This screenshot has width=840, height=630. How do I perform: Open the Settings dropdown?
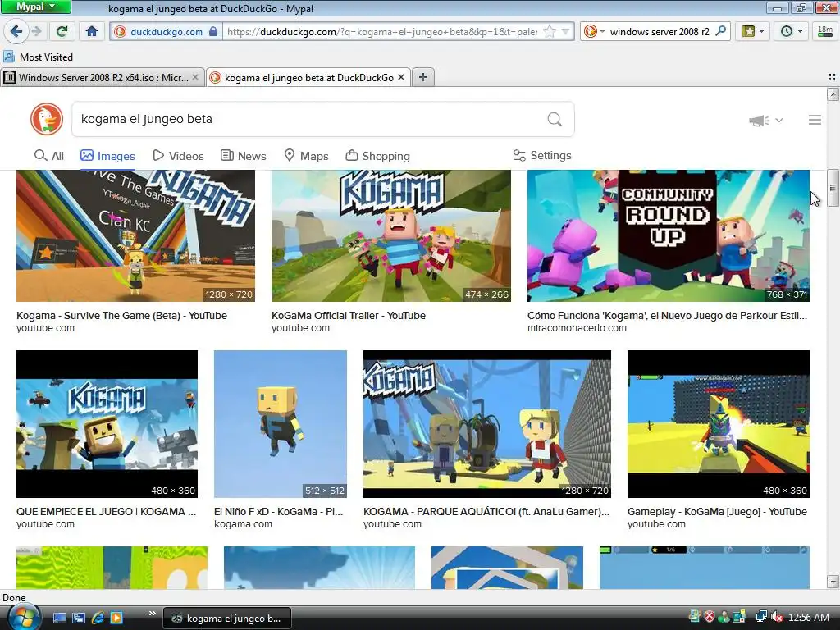point(542,155)
